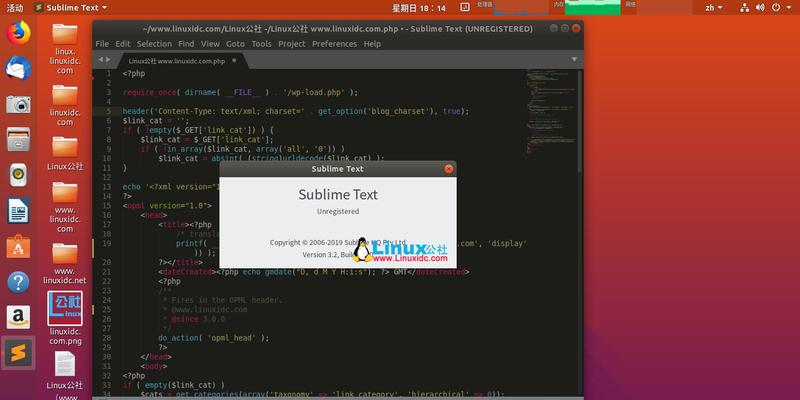The image size is (800, 400).
Task: Open the Edit menu
Action: (x=123, y=44)
